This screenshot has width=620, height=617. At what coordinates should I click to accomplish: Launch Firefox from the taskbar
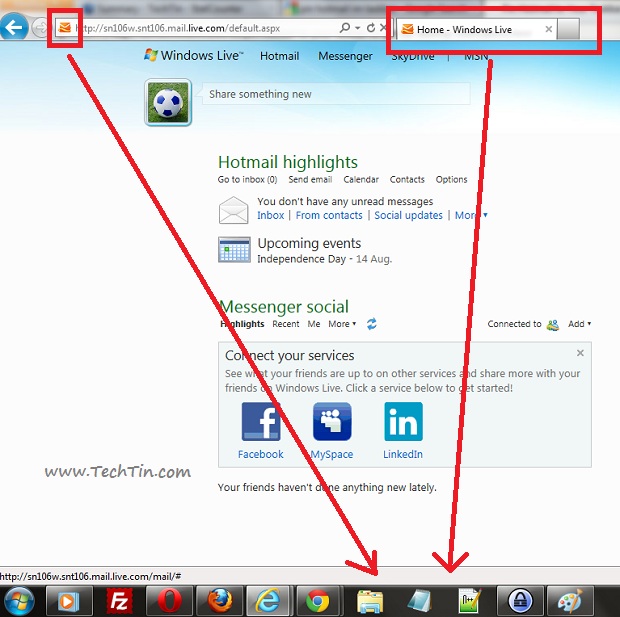tap(220, 602)
